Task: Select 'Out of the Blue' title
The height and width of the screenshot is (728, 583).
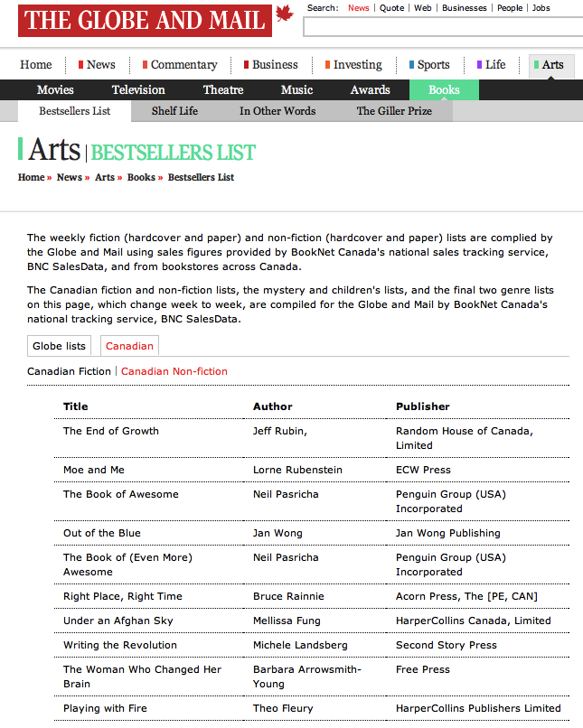Action: (102, 533)
